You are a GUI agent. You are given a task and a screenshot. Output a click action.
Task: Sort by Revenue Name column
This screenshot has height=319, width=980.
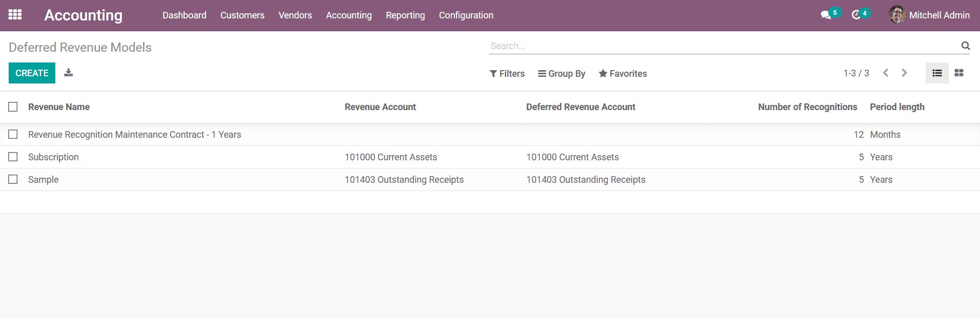59,107
